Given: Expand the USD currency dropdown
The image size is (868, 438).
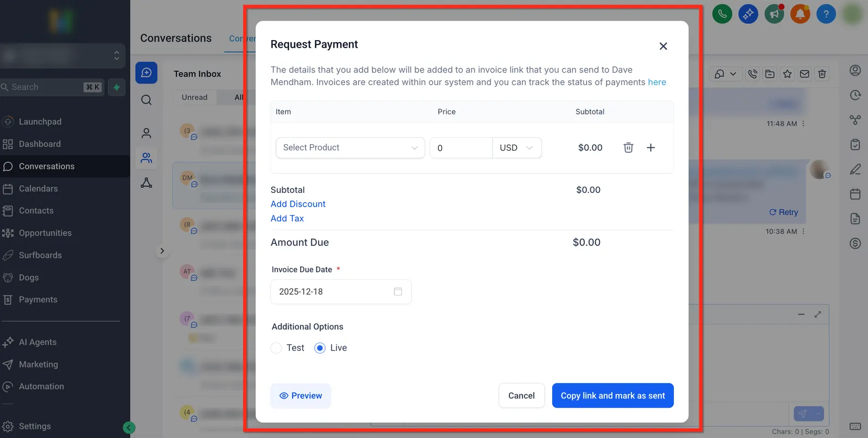Looking at the screenshot, I should point(516,147).
